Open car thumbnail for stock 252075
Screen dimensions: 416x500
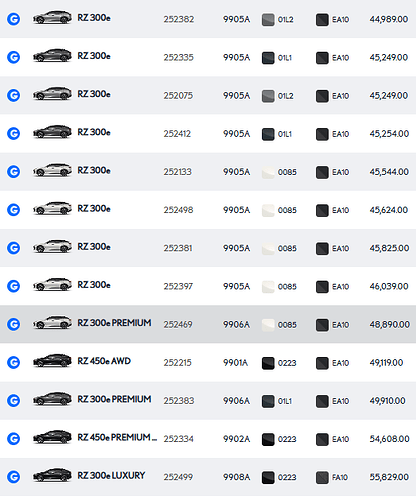[x=52, y=94]
